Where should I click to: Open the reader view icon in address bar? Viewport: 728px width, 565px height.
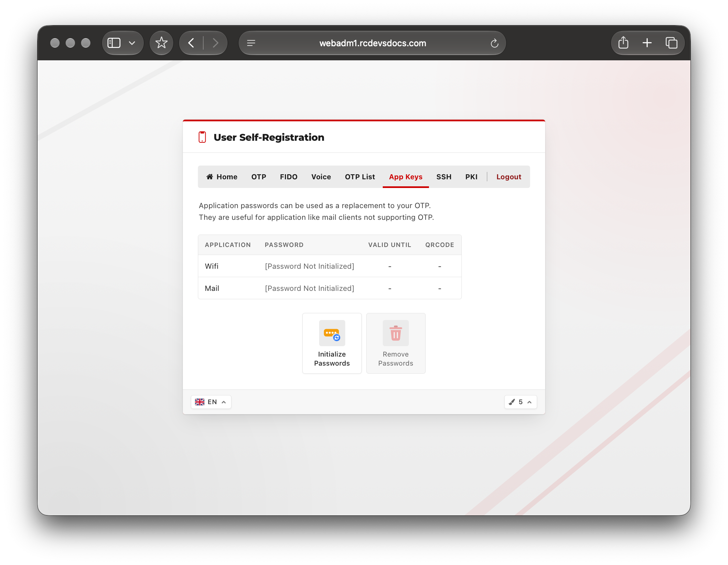click(x=251, y=43)
